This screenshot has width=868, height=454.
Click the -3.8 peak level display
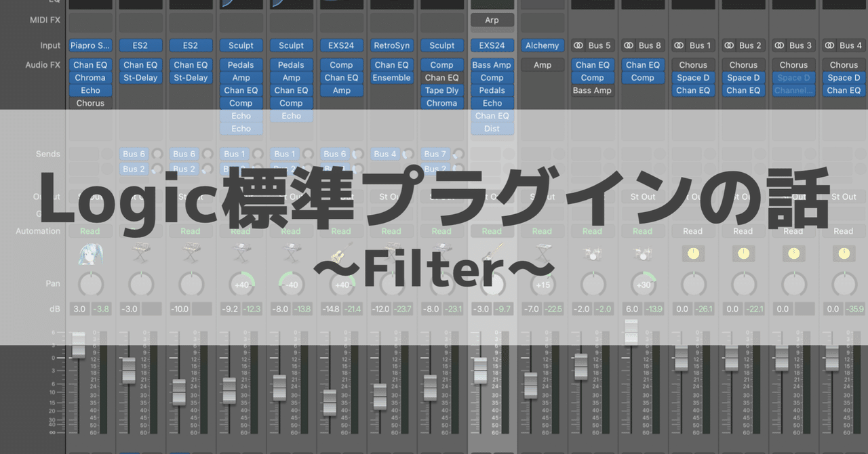click(101, 309)
